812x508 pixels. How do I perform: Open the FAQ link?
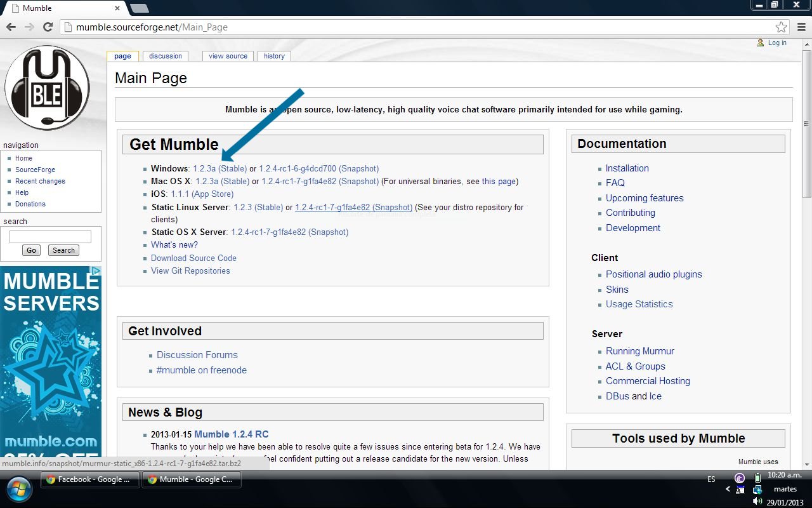coord(615,183)
